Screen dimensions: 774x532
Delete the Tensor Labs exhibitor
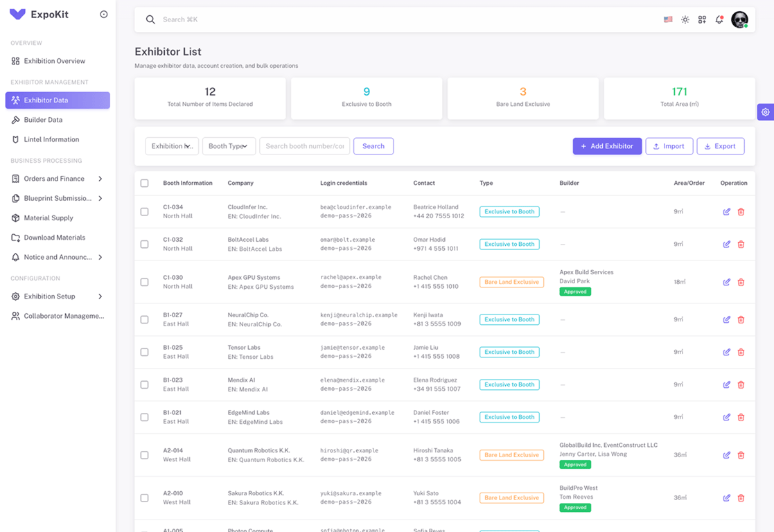point(741,353)
